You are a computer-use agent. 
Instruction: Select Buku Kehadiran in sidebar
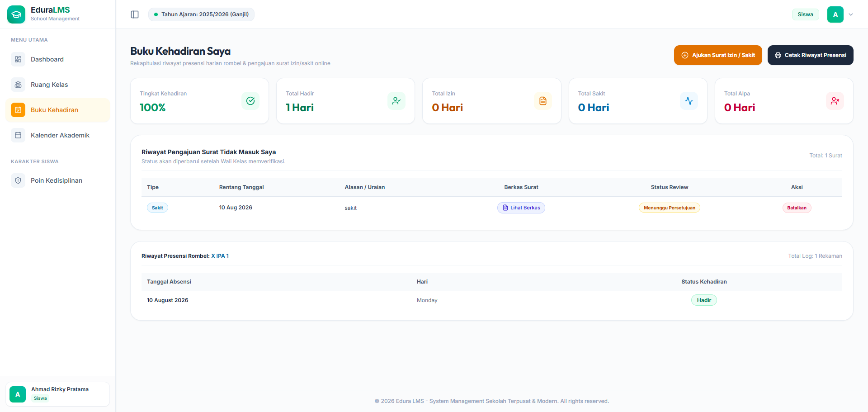58,110
